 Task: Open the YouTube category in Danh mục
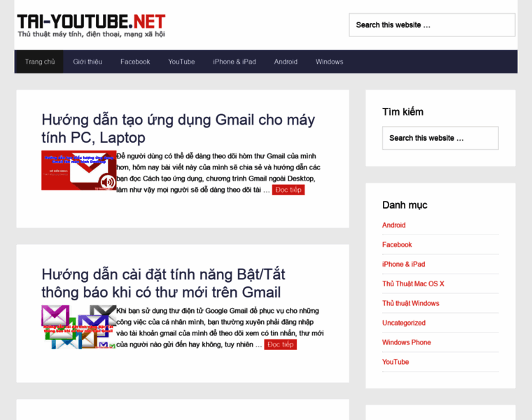395,362
